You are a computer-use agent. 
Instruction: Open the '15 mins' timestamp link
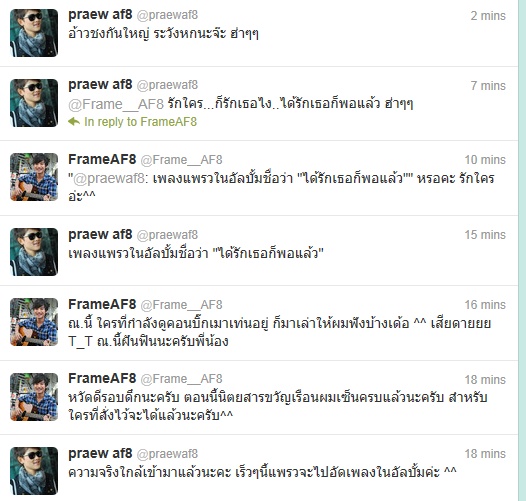pos(485,235)
